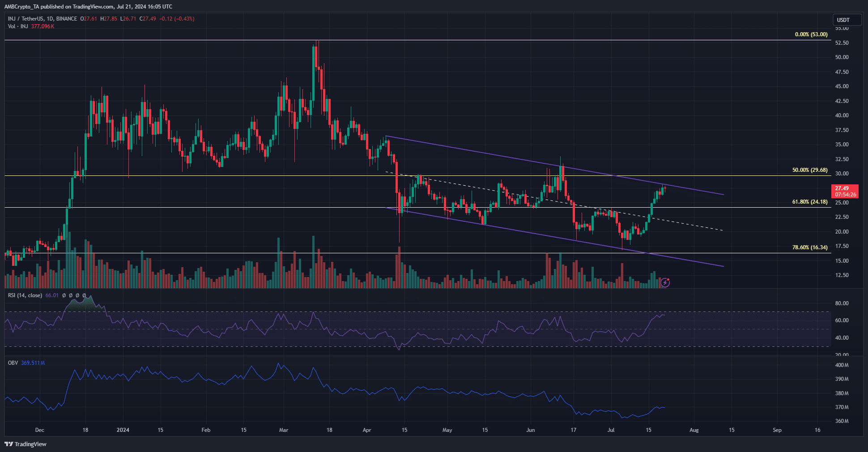Click the RSI value 66.01
The width and height of the screenshot is (868, 452).
(52, 295)
